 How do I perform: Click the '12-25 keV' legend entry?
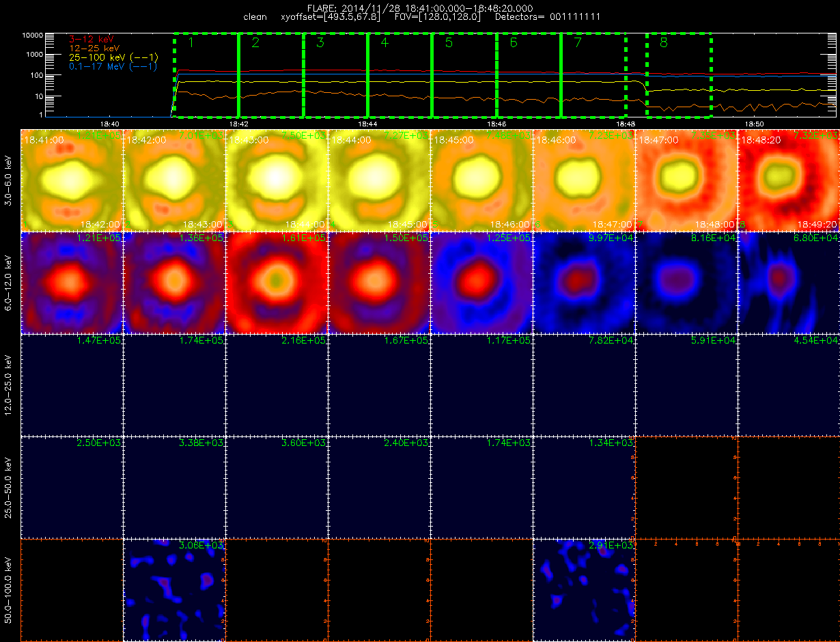[x=95, y=49]
